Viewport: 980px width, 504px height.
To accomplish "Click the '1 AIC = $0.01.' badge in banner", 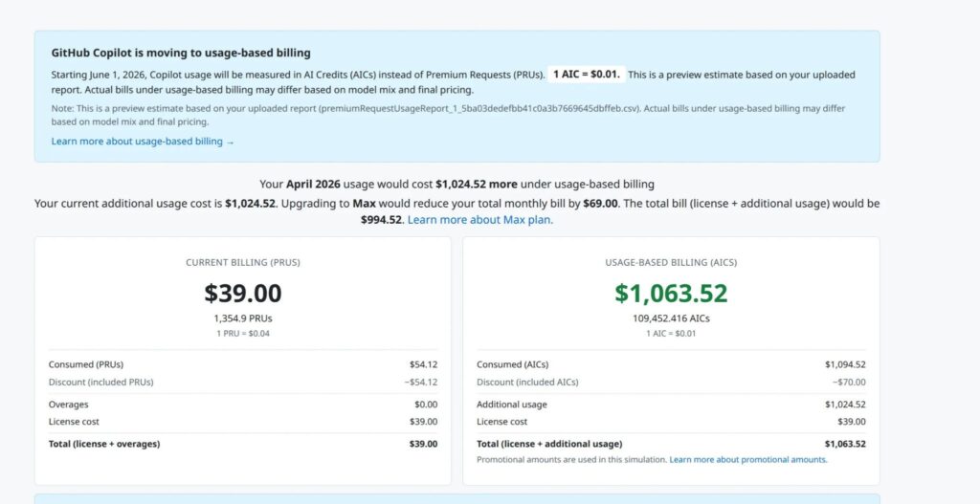I will click(x=587, y=75).
